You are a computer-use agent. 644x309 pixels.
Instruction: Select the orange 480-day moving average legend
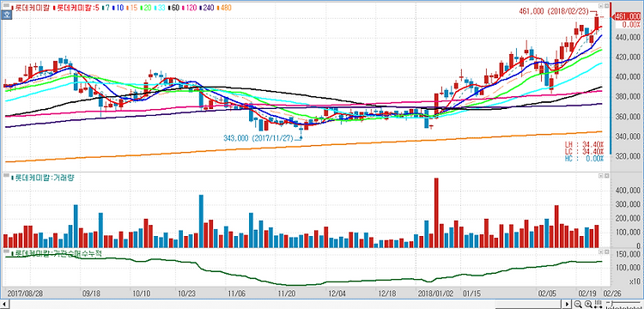point(223,8)
